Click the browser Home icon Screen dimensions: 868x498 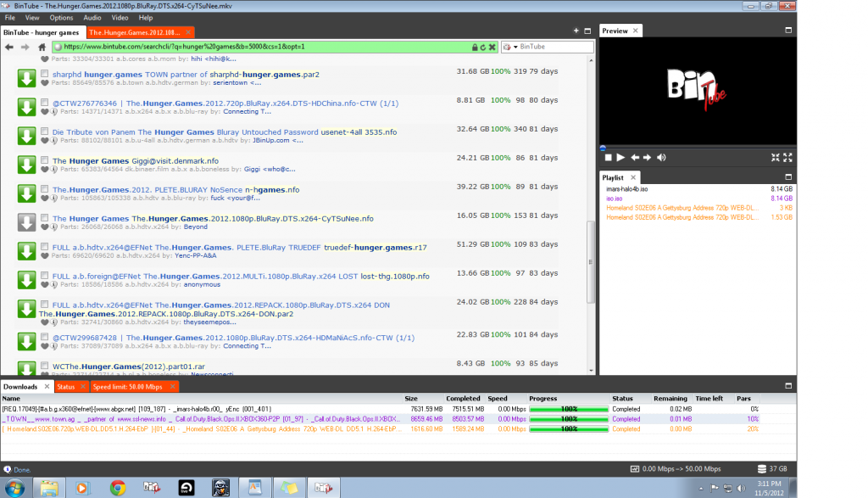point(42,47)
